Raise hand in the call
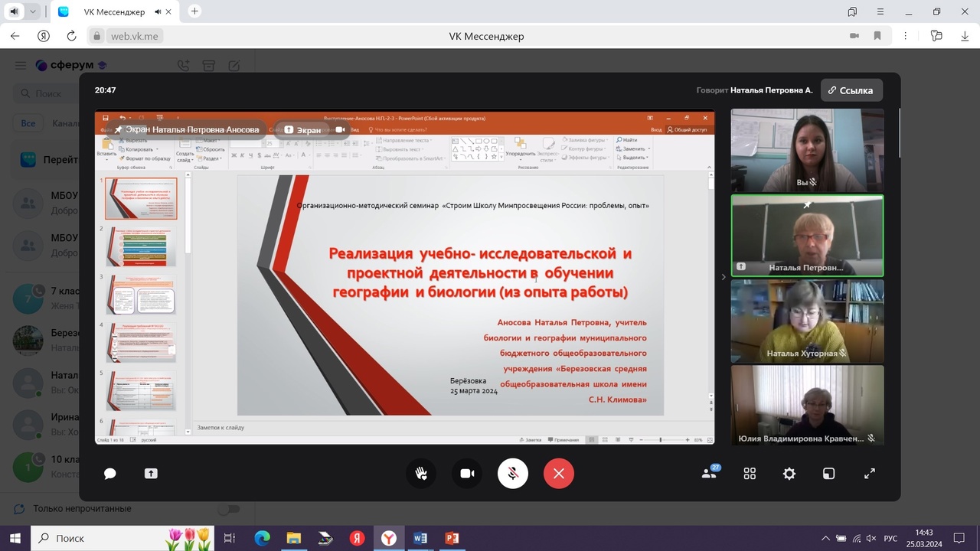 point(421,474)
